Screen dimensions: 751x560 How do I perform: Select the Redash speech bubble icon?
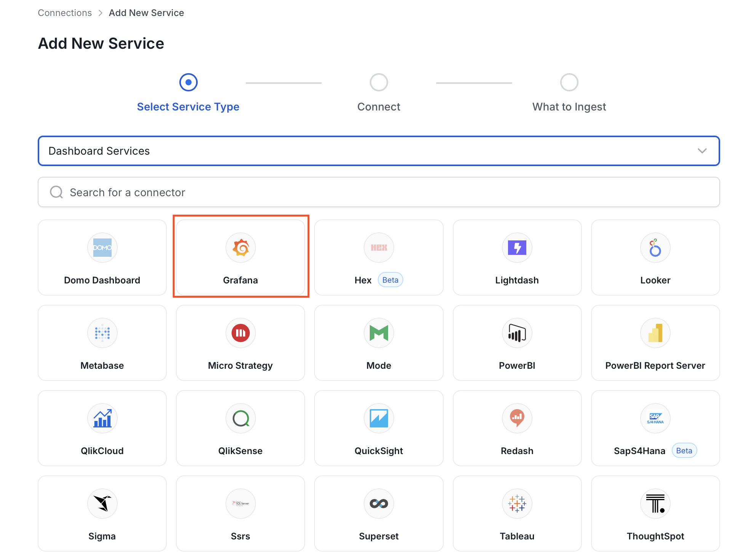click(x=517, y=418)
